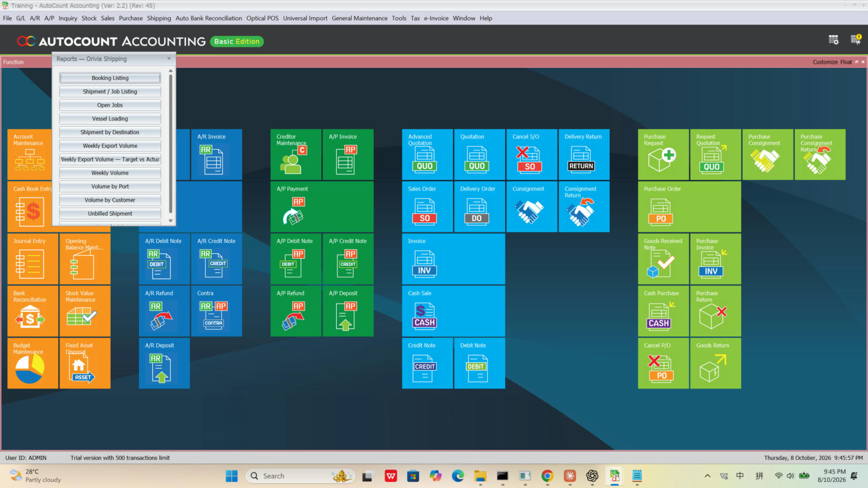Open the Delivery Order tile

click(479, 206)
